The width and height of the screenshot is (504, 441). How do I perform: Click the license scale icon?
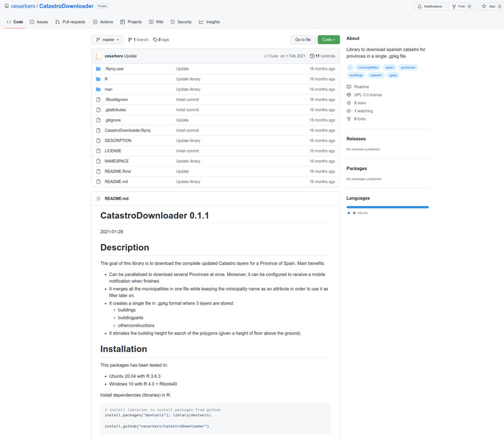click(349, 95)
